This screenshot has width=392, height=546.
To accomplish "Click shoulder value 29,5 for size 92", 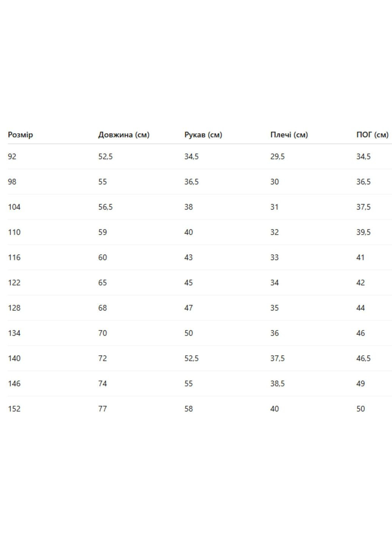I will click(278, 157).
